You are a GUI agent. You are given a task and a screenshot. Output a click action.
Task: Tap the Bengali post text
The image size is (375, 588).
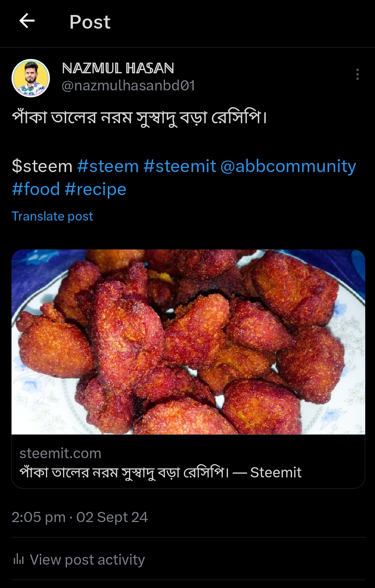click(140, 118)
